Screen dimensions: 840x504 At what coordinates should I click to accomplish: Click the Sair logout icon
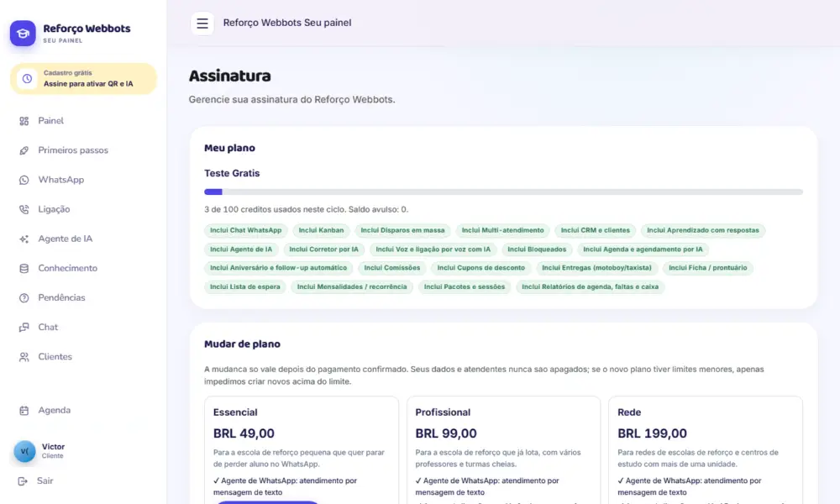coord(23,481)
